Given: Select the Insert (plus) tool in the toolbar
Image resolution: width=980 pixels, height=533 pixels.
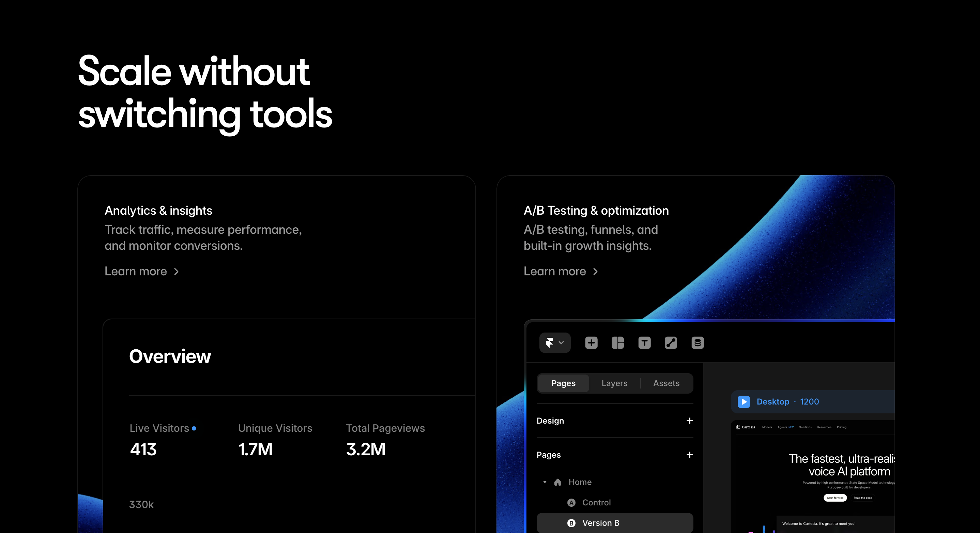Looking at the screenshot, I should pos(591,343).
